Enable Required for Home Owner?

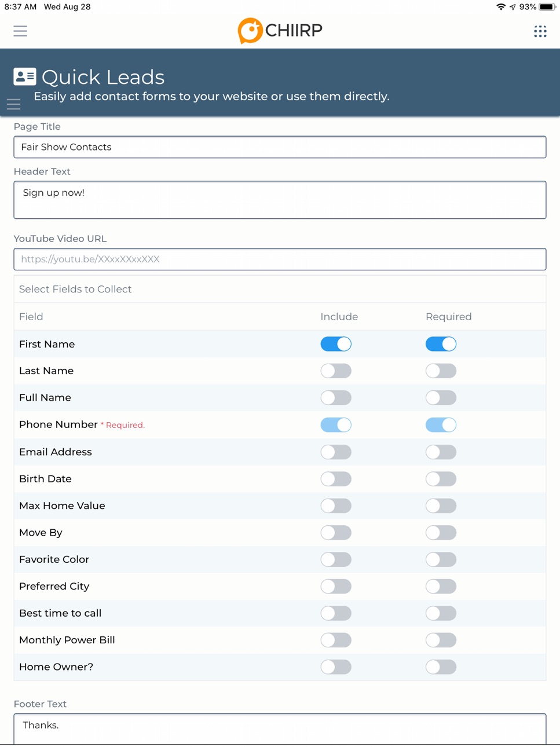coord(441,667)
